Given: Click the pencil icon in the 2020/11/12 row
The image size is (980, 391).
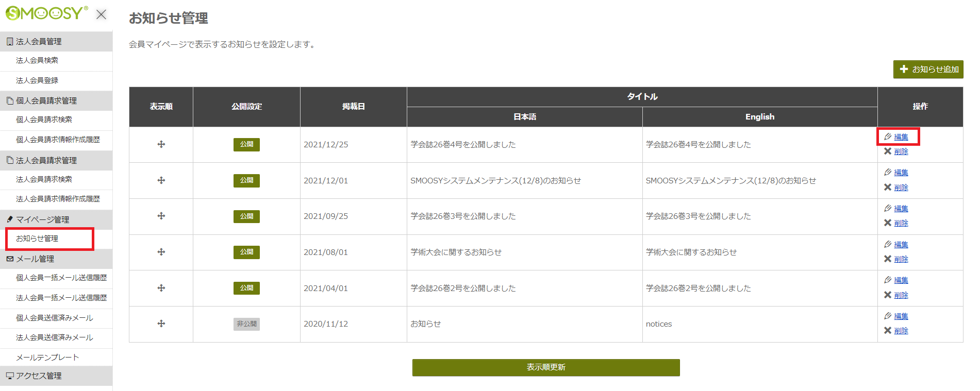Looking at the screenshot, I should pyautogui.click(x=888, y=316).
